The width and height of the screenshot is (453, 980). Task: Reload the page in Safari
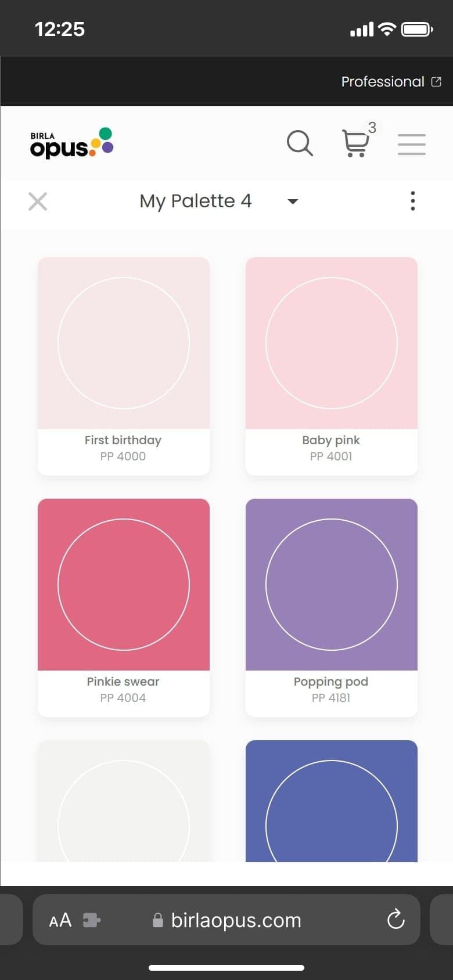396,919
